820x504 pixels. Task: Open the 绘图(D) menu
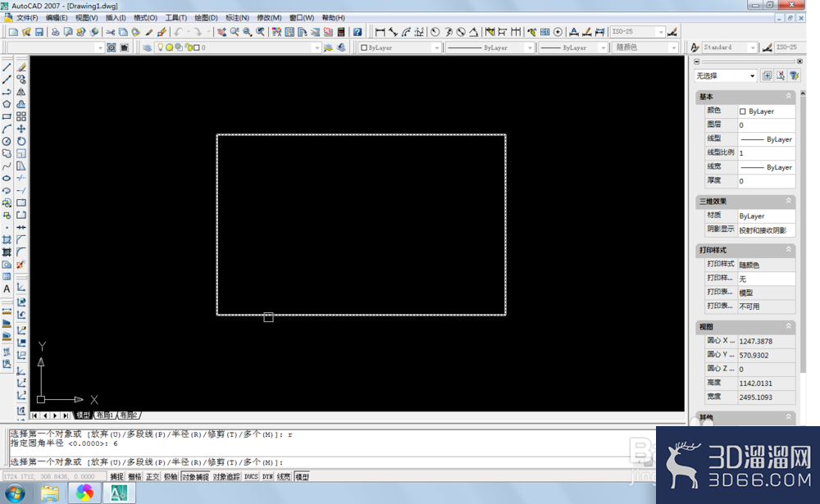[206, 18]
